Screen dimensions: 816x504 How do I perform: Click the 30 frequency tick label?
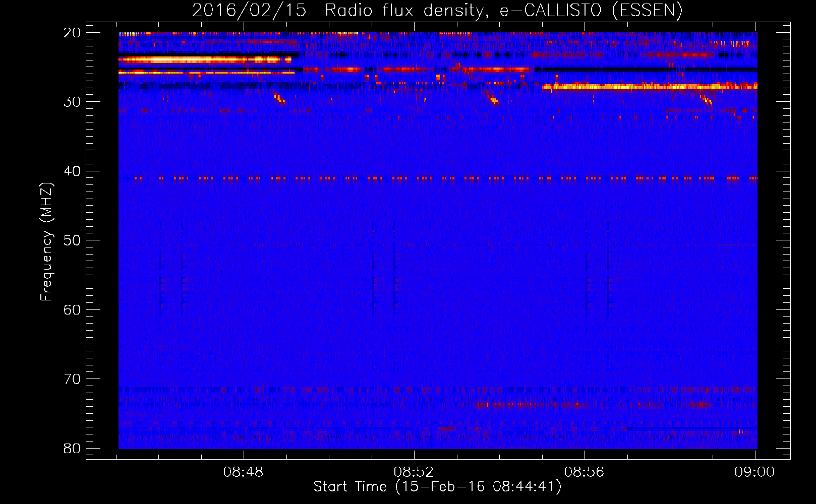click(x=72, y=102)
